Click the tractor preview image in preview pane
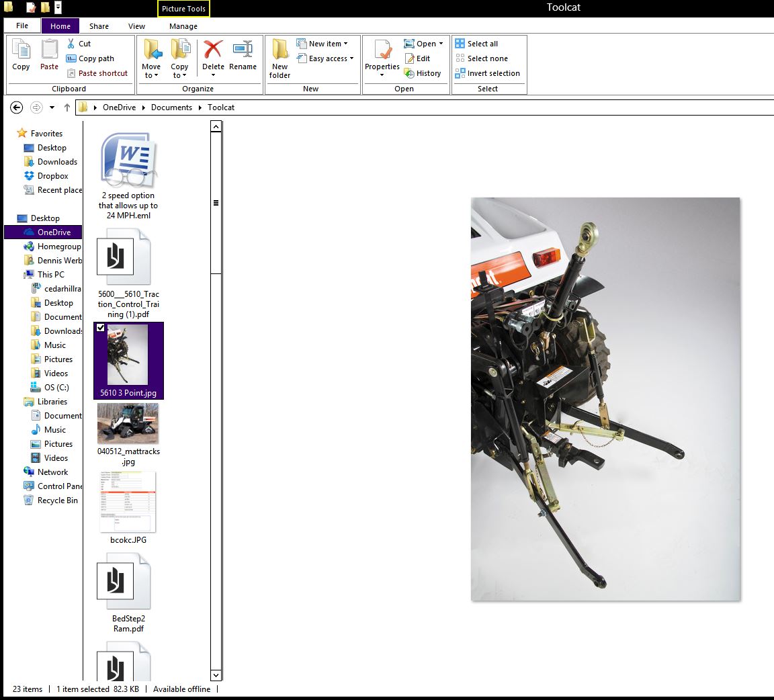The height and width of the screenshot is (700, 774). tap(605, 399)
